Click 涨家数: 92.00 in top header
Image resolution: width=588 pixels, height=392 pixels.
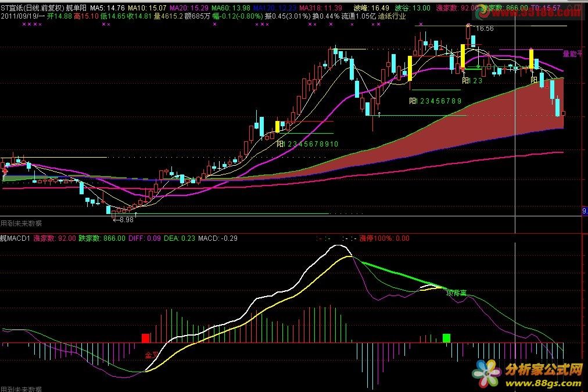pyautogui.click(x=457, y=8)
